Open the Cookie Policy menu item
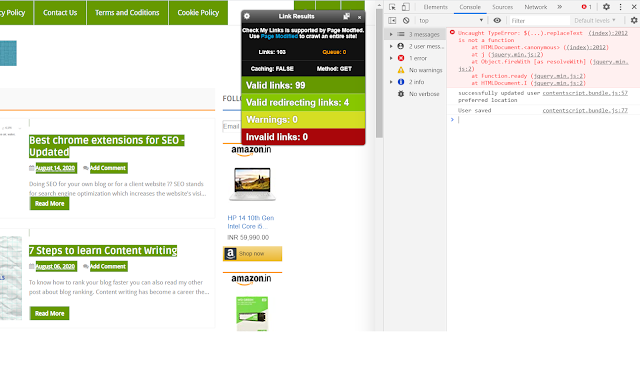Image resolution: width=640 pixels, height=373 pixels. point(198,13)
